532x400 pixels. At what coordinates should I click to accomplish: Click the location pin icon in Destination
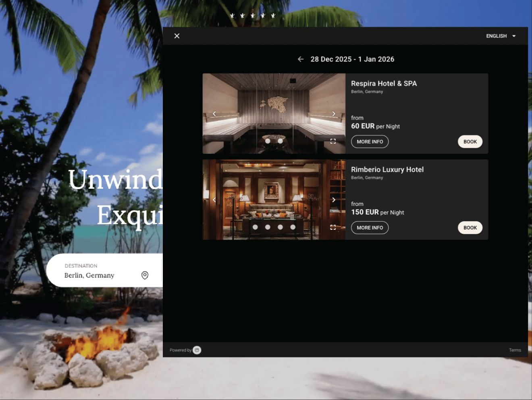click(x=145, y=275)
